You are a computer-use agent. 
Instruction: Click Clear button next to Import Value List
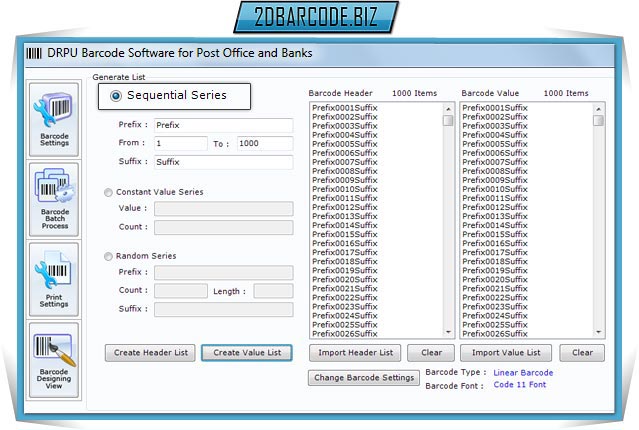click(582, 353)
